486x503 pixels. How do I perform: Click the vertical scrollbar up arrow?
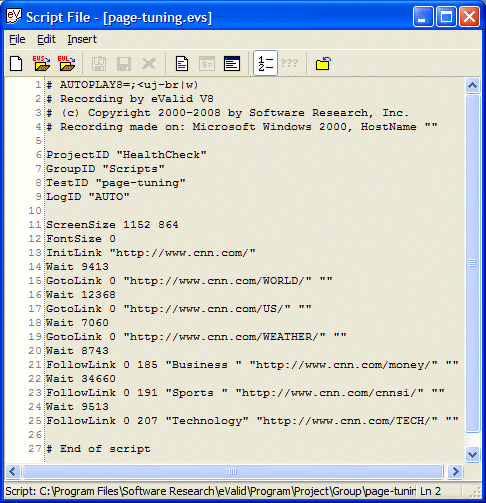[x=472, y=85]
